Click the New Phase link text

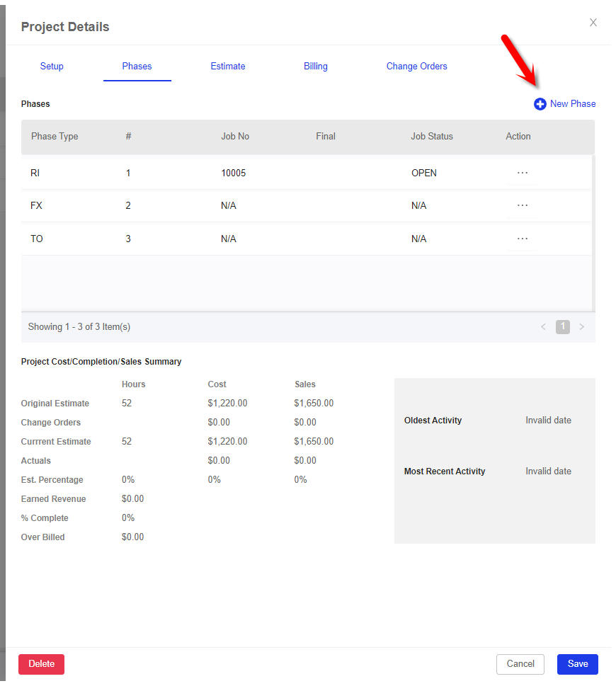[x=573, y=104]
